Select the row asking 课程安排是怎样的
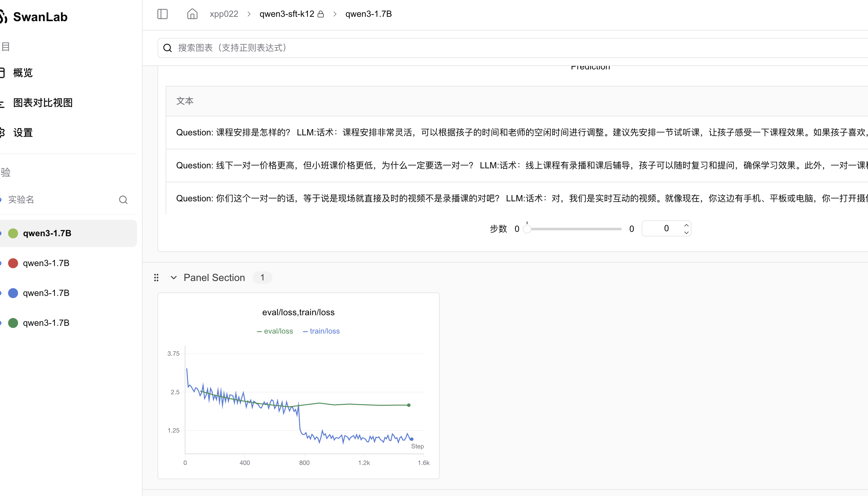 [517, 133]
